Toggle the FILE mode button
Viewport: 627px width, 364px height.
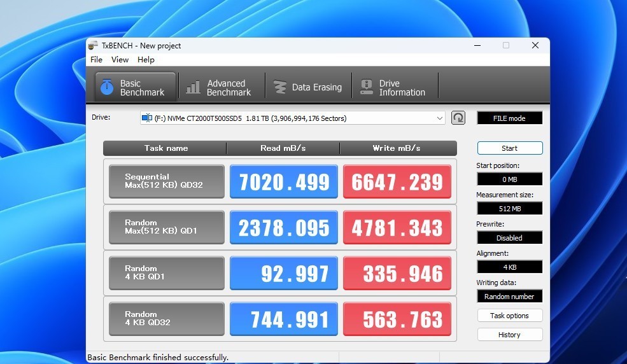coord(509,118)
